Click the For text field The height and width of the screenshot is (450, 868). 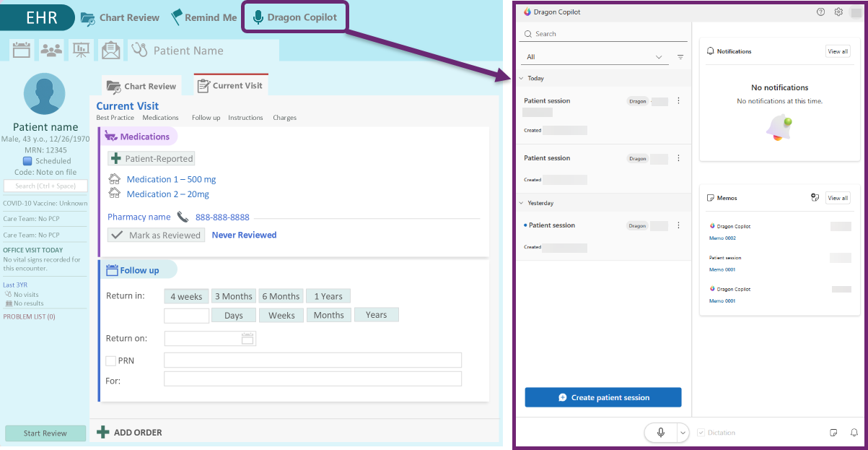[x=312, y=379]
